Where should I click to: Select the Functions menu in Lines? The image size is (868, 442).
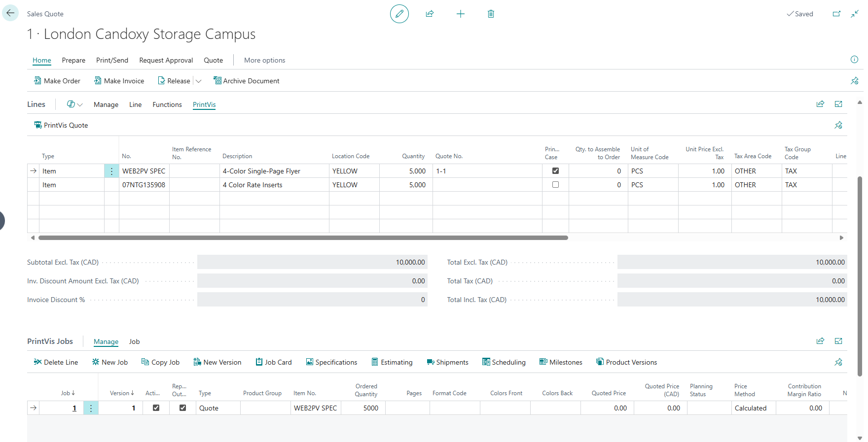coord(167,104)
